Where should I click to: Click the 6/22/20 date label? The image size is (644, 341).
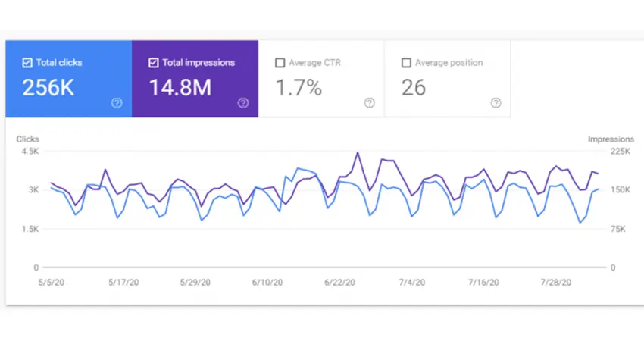[339, 282]
